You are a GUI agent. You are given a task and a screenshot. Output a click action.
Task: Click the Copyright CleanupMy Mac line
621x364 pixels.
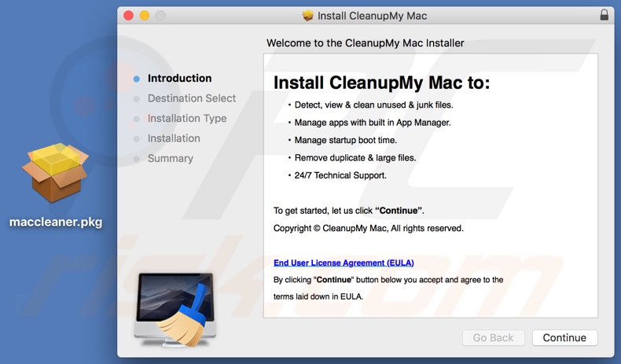pyautogui.click(x=369, y=228)
